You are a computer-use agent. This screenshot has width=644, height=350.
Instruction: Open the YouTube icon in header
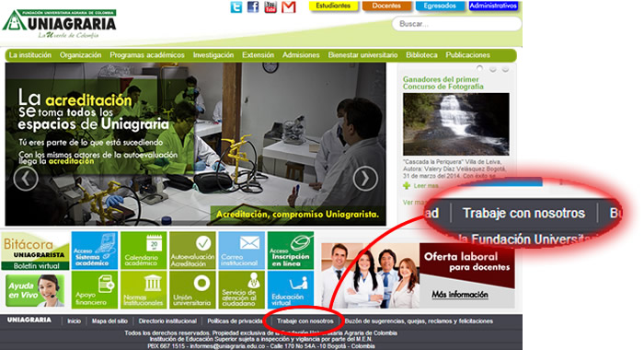click(270, 7)
